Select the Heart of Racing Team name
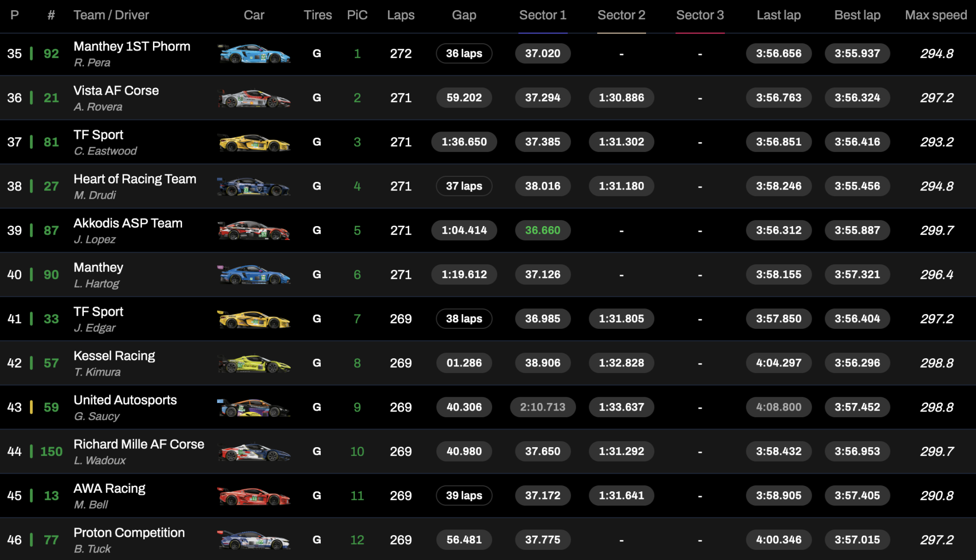This screenshot has width=976, height=560. [135, 179]
